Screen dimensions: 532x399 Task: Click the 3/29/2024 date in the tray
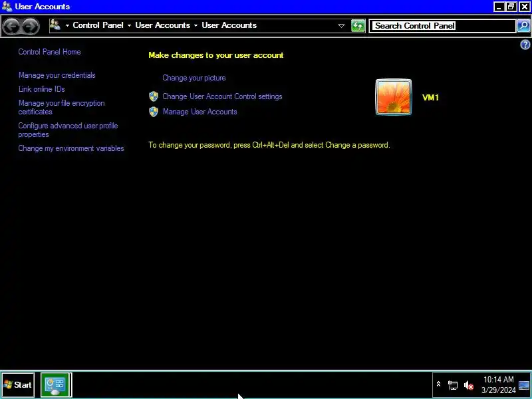click(x=498, y=390)
